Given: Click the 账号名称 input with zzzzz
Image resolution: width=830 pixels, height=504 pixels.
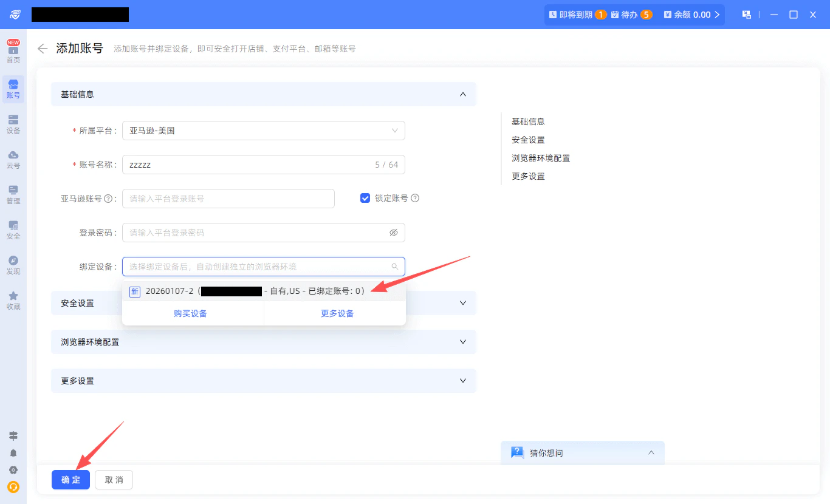Looking at the screenshot, I should pos(264,165).
